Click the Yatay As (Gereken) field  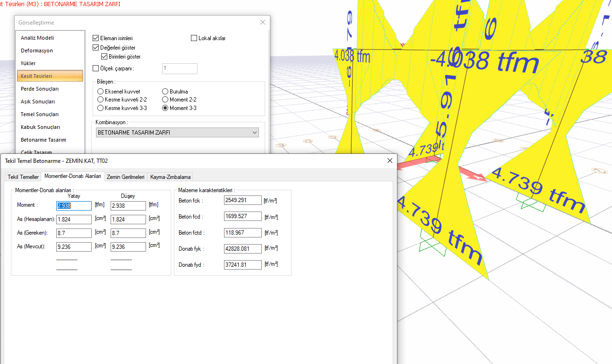click(x=74, y=233)
